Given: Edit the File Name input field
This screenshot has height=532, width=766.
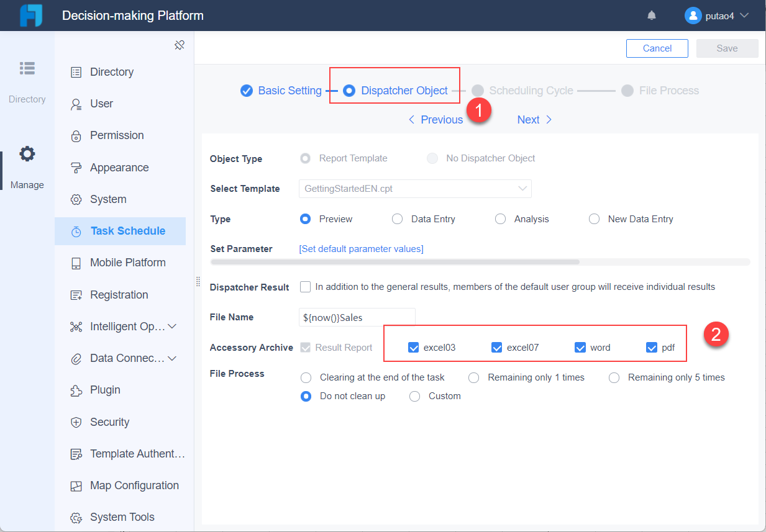Looking at the screenshot, I should 357,317.
